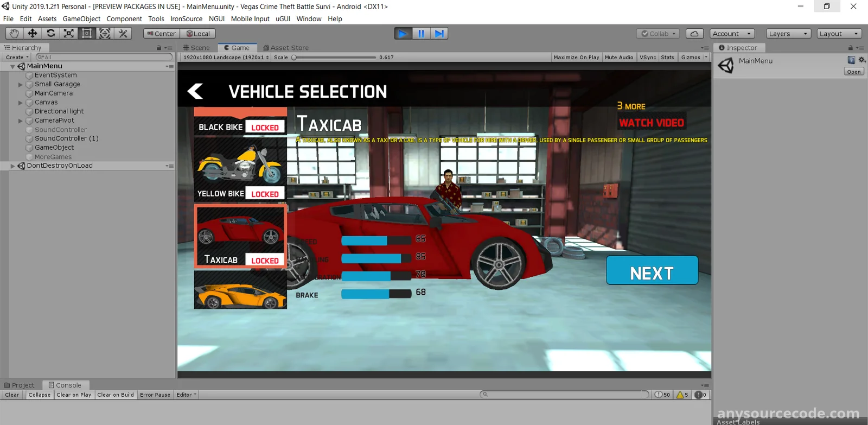The image size is (868, 425).
Task: Pause the running game
Action: [x=421, y=34]
